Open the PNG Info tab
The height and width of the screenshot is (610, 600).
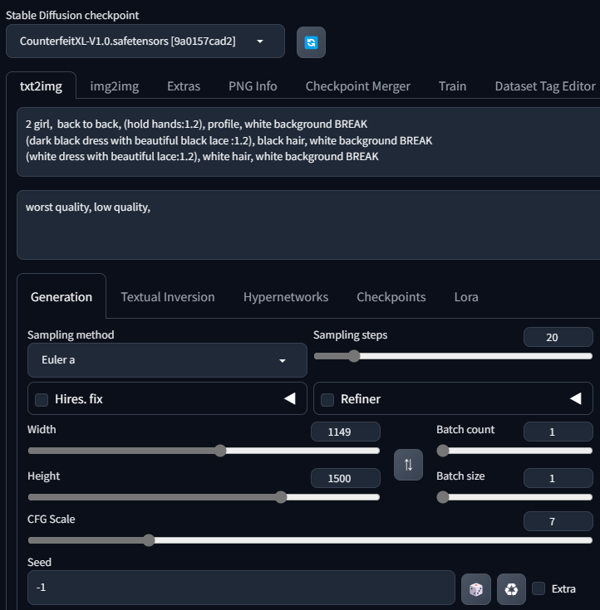coord(253,86)
